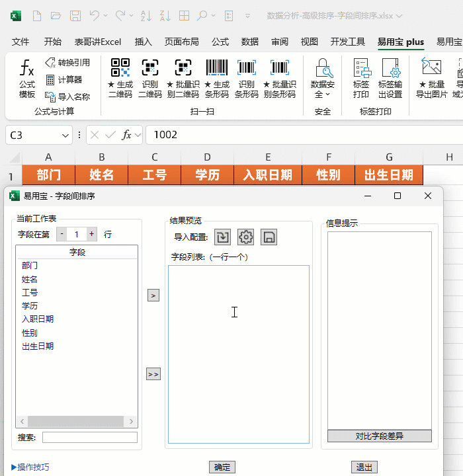The width and height of the screenshot is (463, 476).
Task: Click the Sort ascending A-Z icon
Action: tap(146, 15)
